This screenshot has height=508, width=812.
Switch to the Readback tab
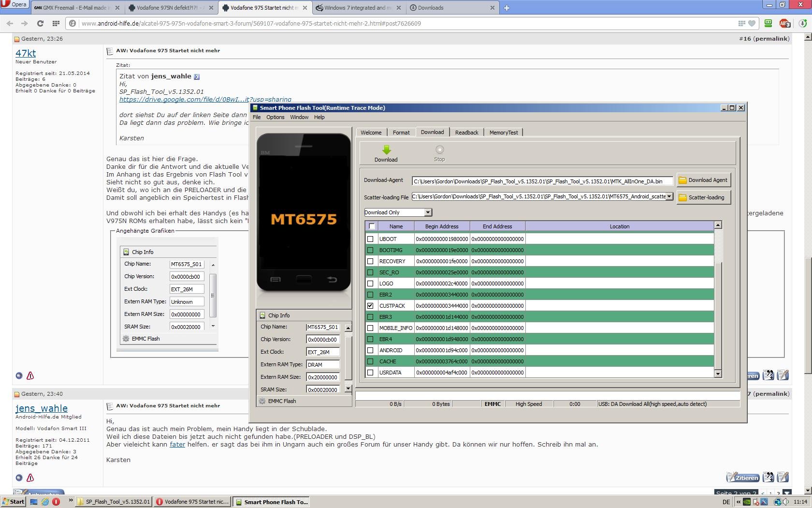pos(467,133)
